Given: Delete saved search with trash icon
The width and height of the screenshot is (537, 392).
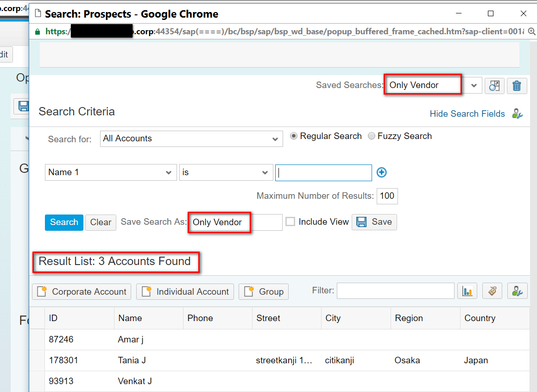Looking at the screenshot, I should [517, 86].
